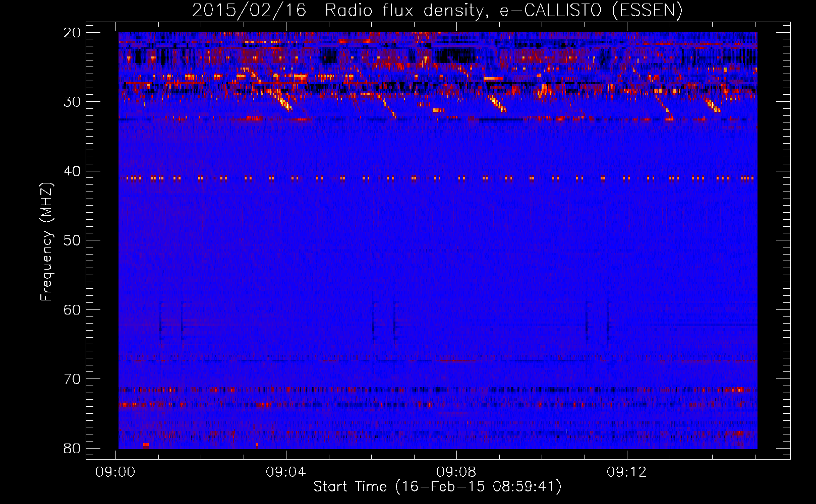816x504 pixels.
Task: Click the "80" frequency tick label
Action: (72, 448)
